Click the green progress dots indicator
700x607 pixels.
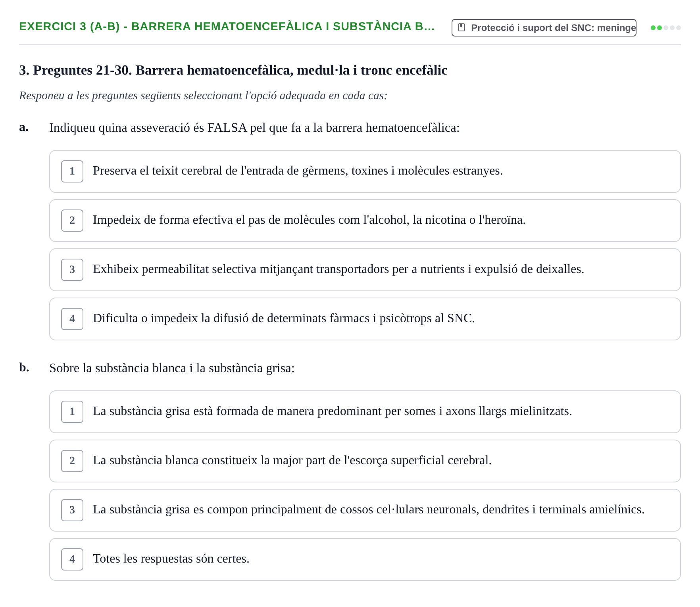[x=666, y=28]
